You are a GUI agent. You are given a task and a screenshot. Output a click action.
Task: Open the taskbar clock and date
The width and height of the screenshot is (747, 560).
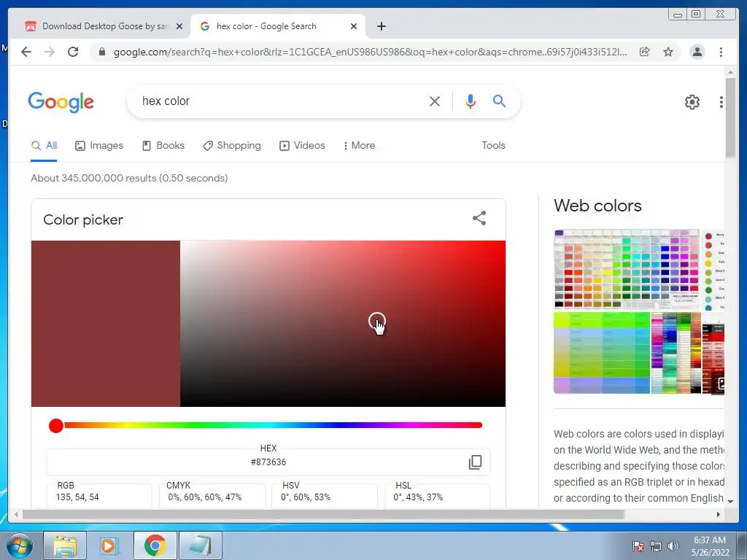click(x=710, y=546)
